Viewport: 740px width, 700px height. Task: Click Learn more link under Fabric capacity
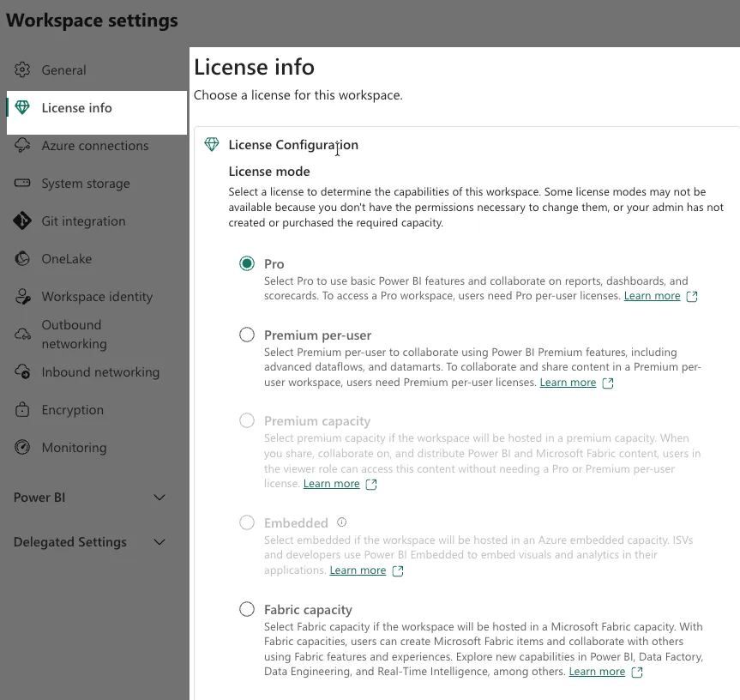(597, 672)
